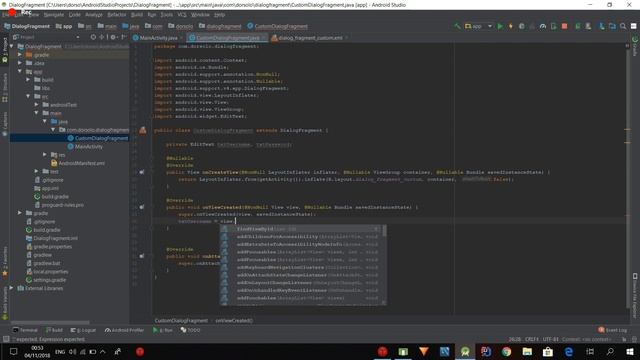Open the Window menu
This screenshot has height=360, width=640.
pyautogui.click(x=200, y=15)
